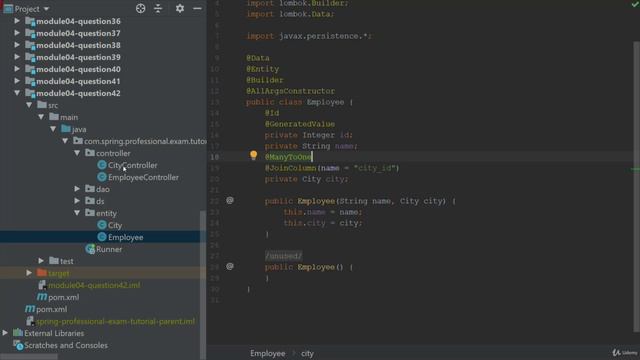Collapse the main folder arrow

tap(41, 117)
